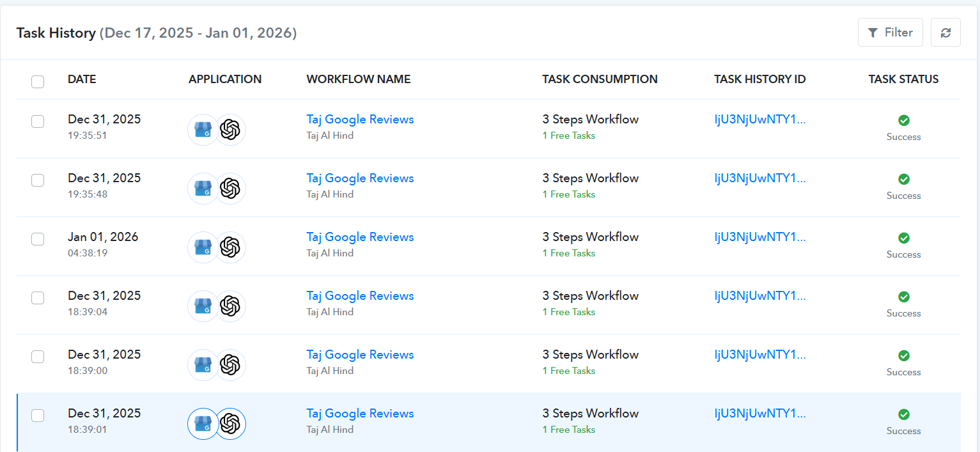Check the box for the 19:35:51 task
Viewport: 980px width, 452px height.
38,121
